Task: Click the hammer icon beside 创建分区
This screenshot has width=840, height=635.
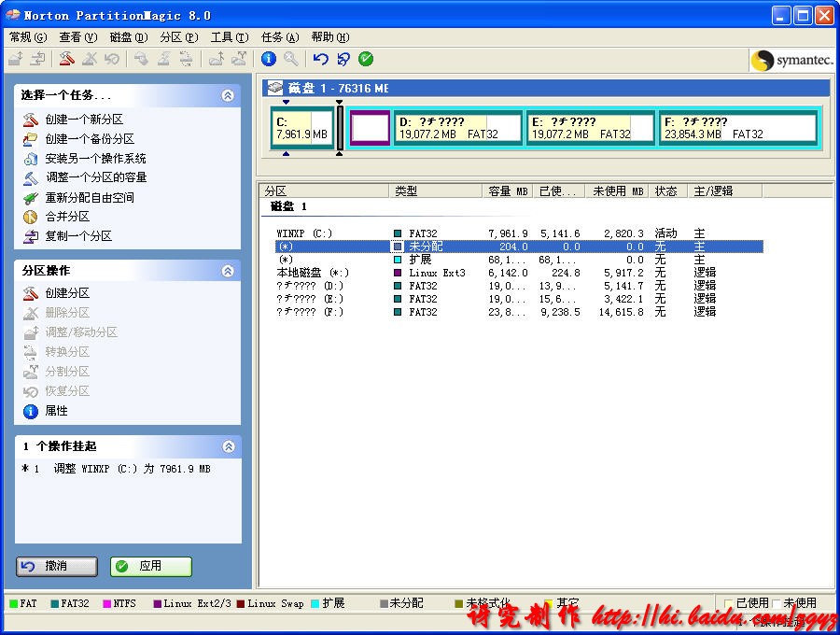Action: (31, 293)
